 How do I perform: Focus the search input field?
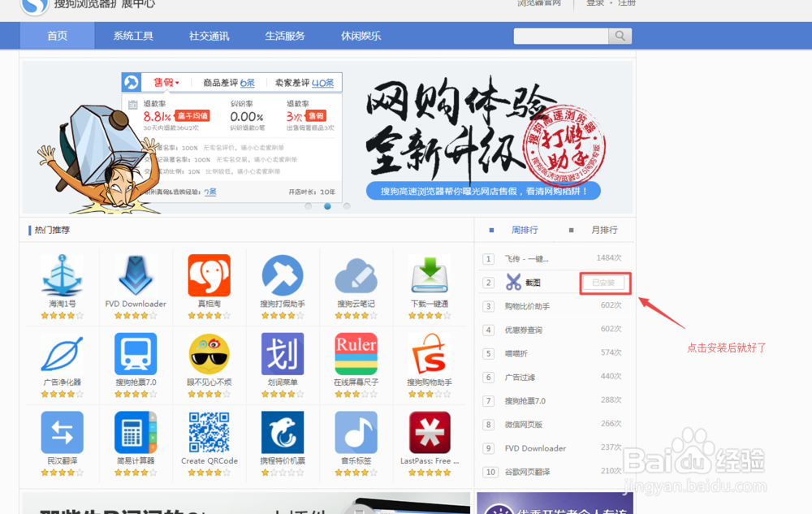561,37
